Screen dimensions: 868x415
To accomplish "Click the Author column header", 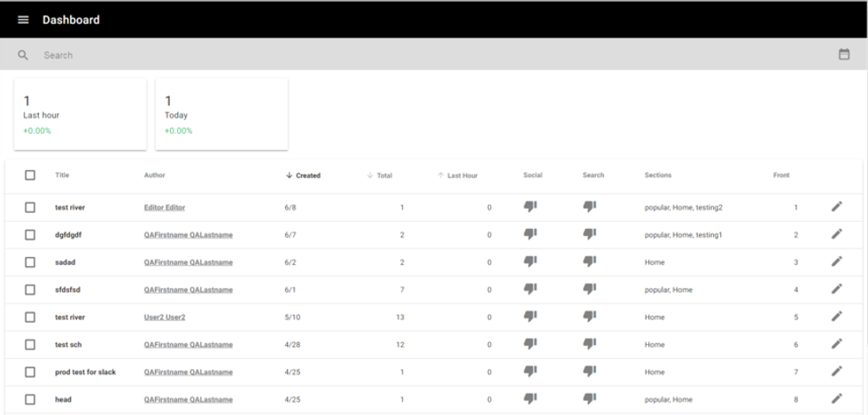I will [x=154, y=176].
